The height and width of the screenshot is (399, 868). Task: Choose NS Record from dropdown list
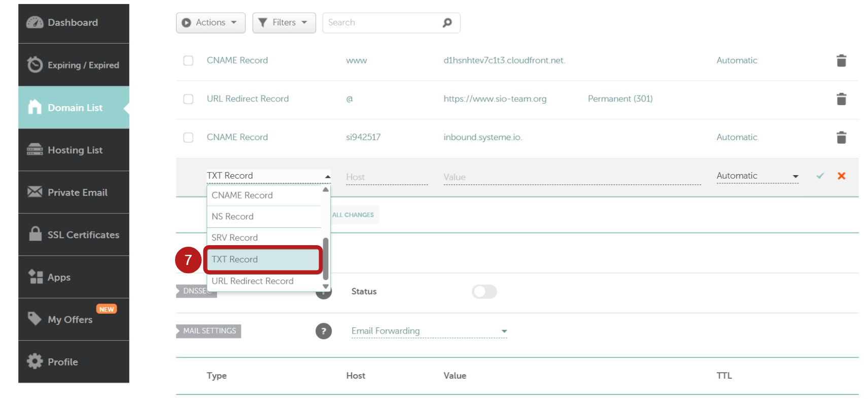pyautogui.click(x=264, y=217)
